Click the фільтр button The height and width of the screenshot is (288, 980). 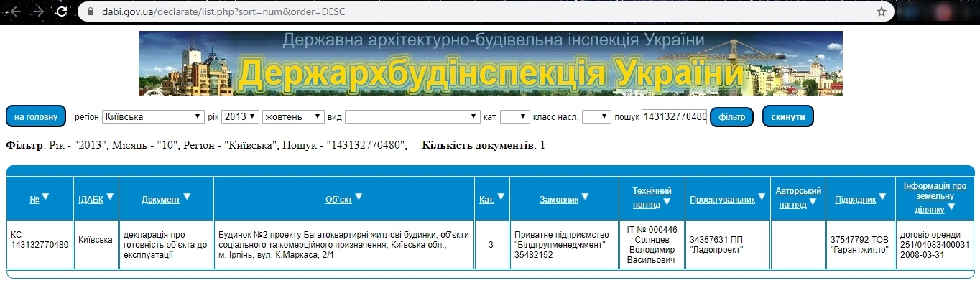click(x=731, y=116)
